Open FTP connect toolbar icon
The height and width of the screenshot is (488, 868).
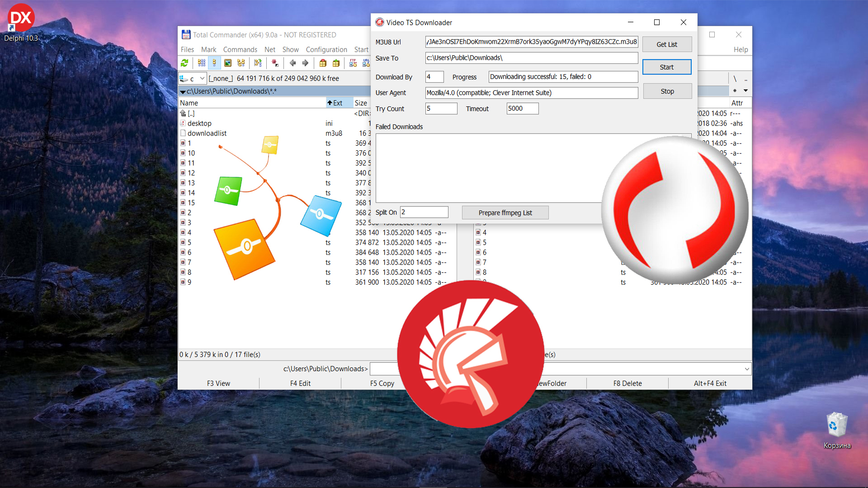tap(353, 63)
